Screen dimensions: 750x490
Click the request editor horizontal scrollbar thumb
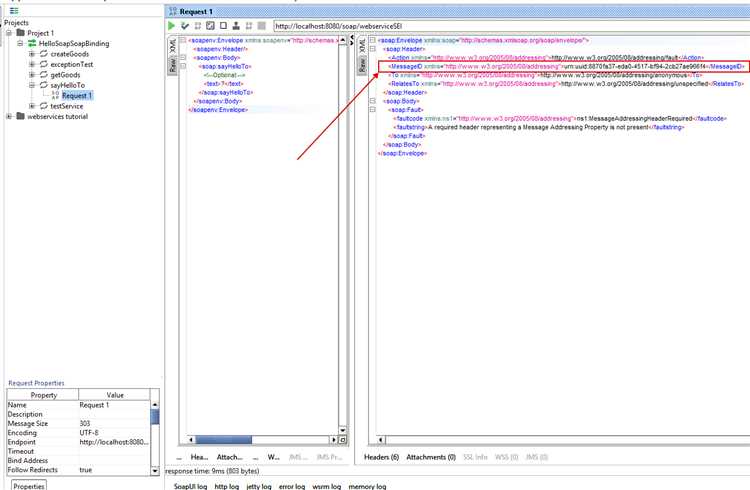click(223, 440)
